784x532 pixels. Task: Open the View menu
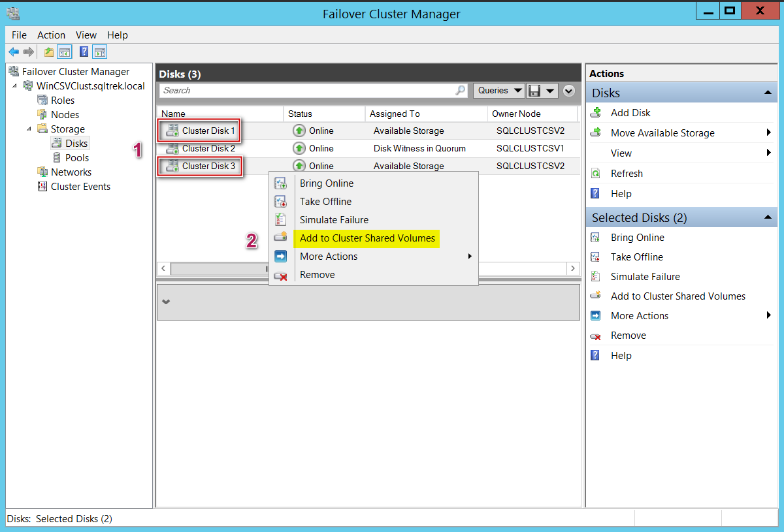pyautogui.click(x=86, y=35)
